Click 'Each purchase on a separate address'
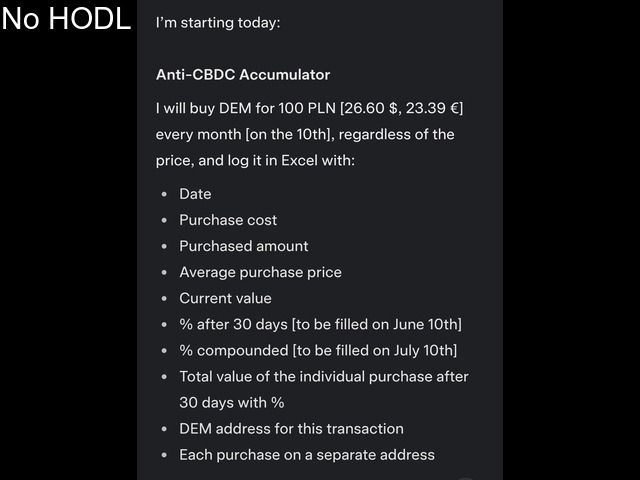This screenshot has width=640, height=480. [307, 455]
